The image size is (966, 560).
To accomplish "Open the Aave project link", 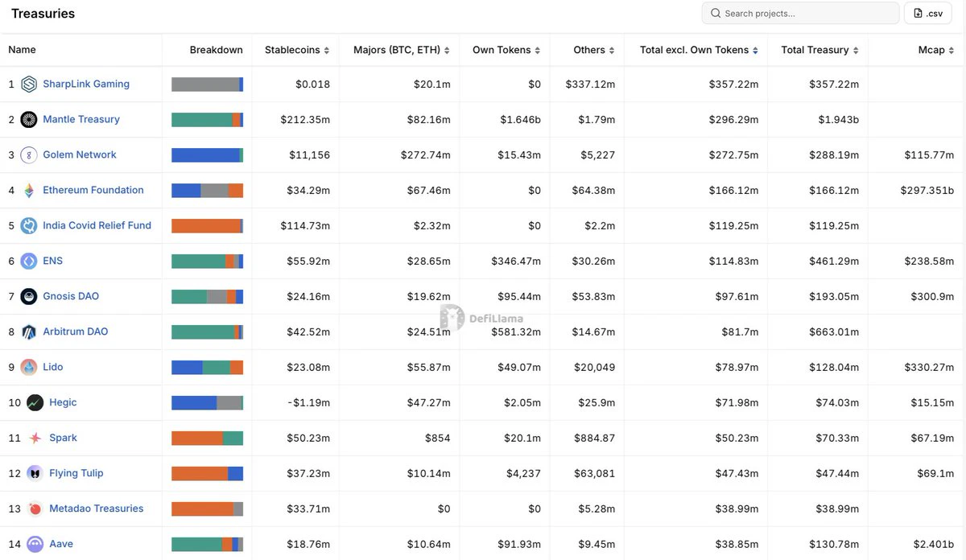I will click(61, 544).
